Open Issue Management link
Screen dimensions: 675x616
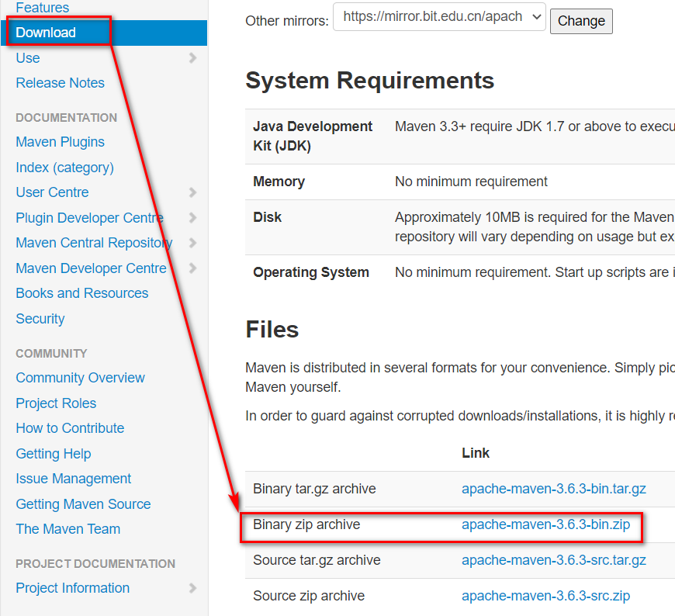coord(73,478)
